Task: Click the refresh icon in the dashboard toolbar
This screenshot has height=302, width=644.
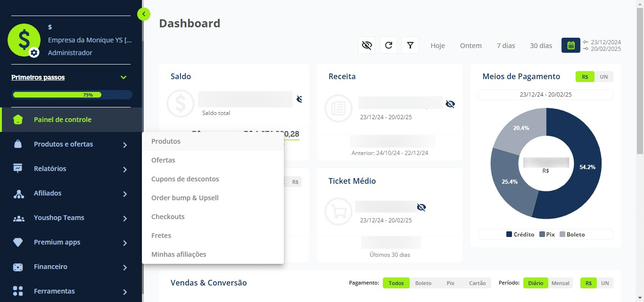Action: point(388,45)
